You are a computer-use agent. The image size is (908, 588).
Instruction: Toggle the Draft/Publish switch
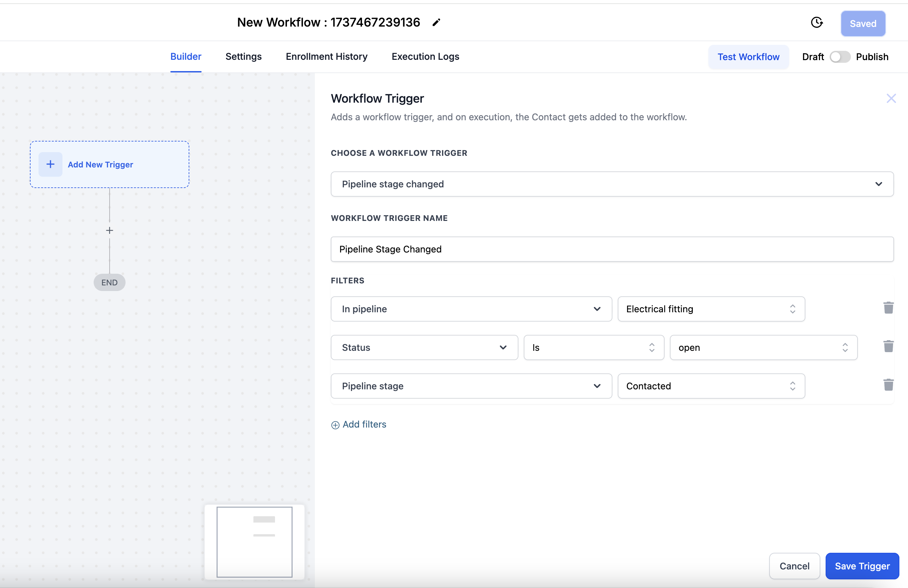click(x=840, y=57)
